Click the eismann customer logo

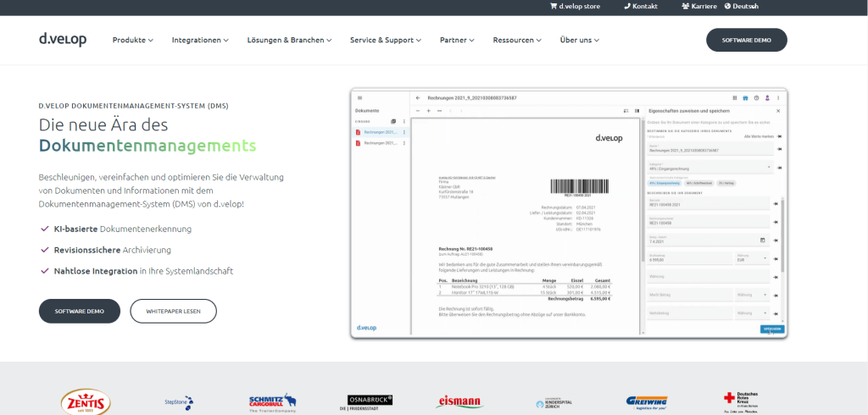[459, 401]
